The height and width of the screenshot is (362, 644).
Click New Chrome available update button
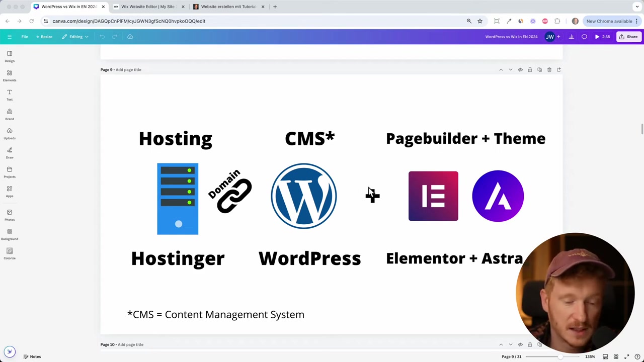609,21
